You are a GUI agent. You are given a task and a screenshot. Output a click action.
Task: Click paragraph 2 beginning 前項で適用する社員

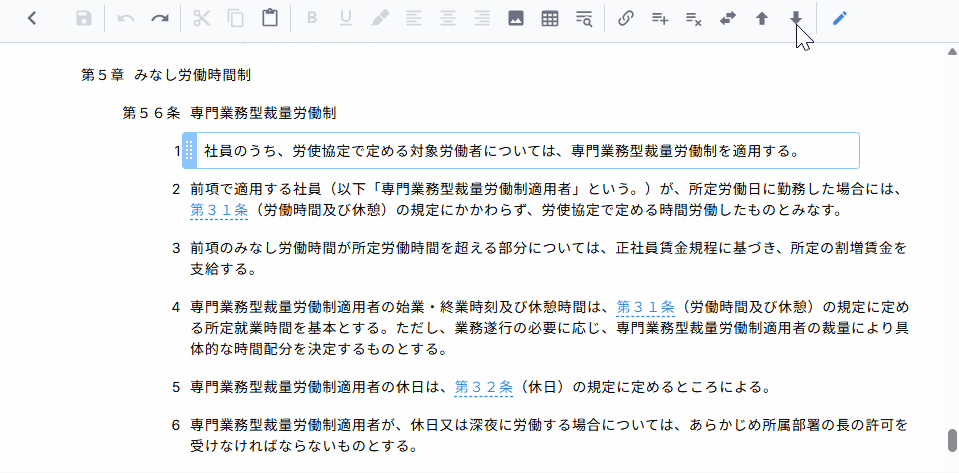[547, 199]
